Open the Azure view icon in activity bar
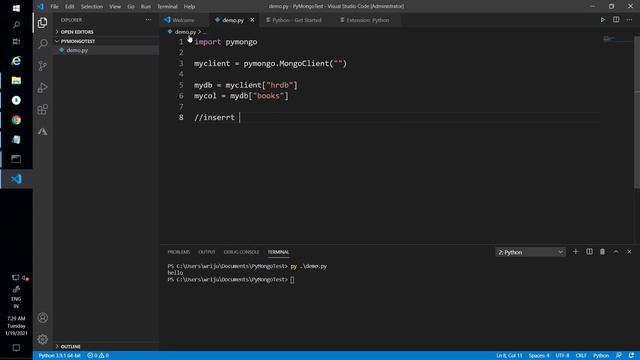Viewport: 640px width, 360px height. (42, 131)
